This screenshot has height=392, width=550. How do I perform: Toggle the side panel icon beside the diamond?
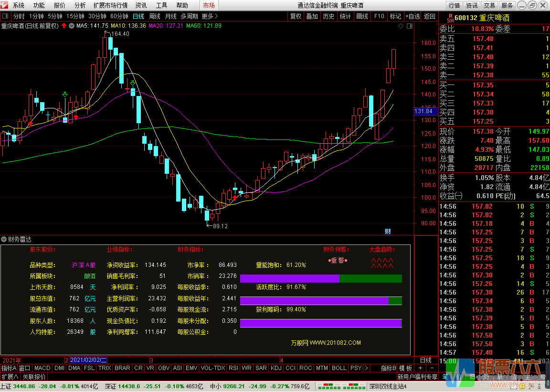tap(409, 26)
